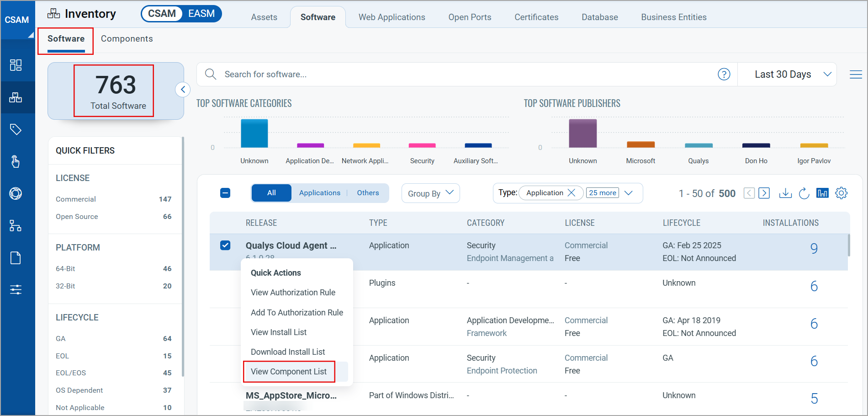Open the document reports icon in sidebar
Viewport: 868px width, 416px height.
coord(16,258)
